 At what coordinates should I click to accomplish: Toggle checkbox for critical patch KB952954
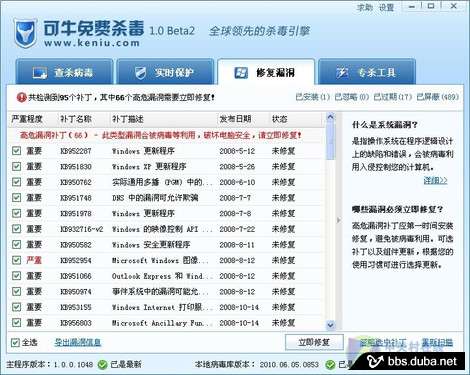[x=16, y=260]
